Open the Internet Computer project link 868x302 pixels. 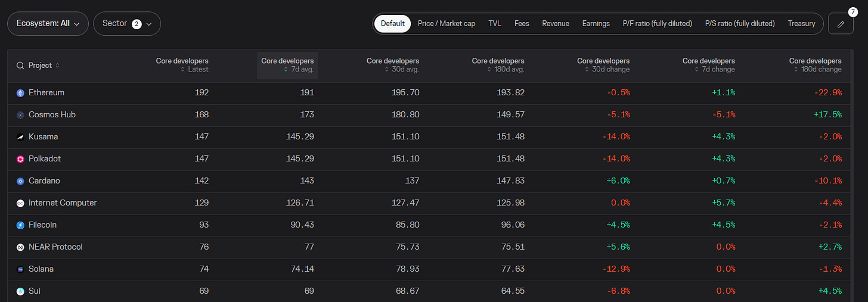[63, 203]
